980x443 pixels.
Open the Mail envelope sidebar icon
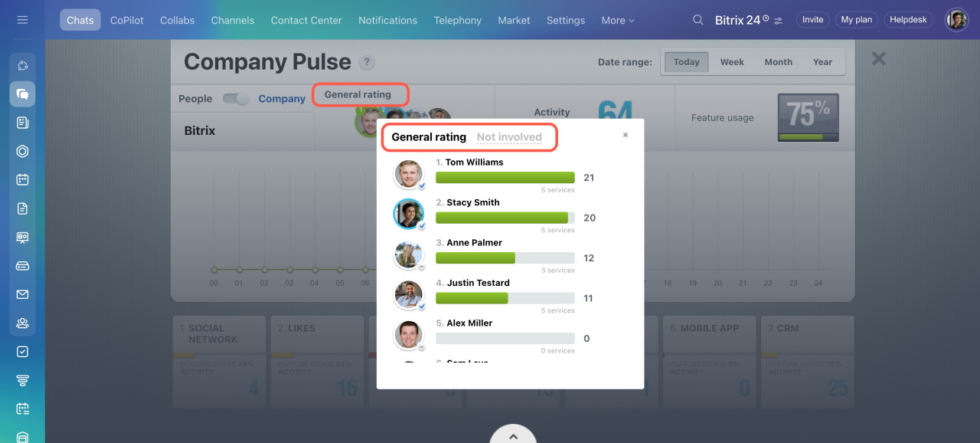click(x=22, y=294)
